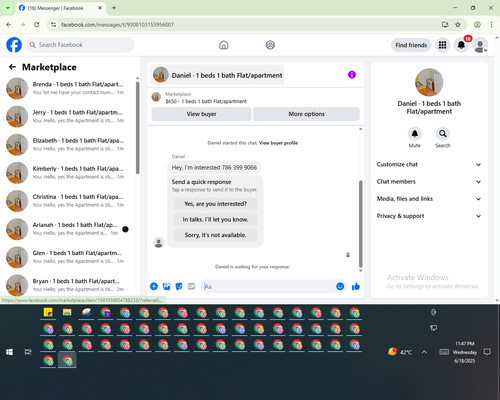Click Daniel's large profile picture in info panel
This screenshot has width=500, height=400.
(429, 82)
